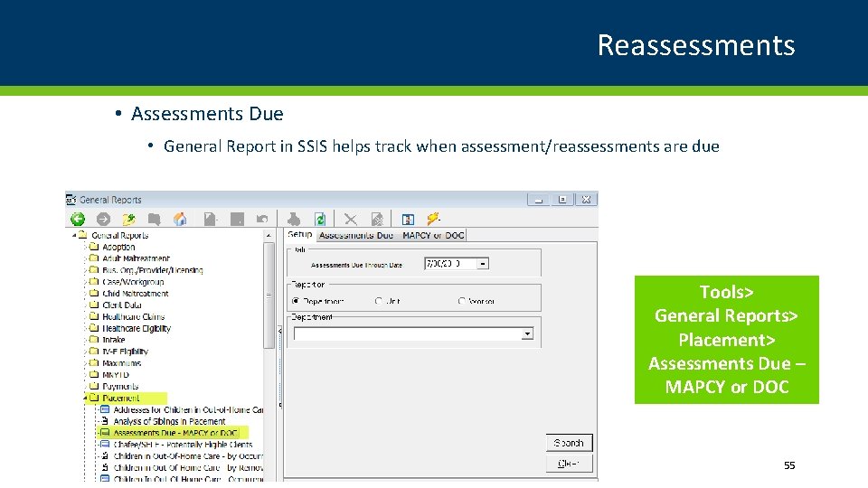Click the gray square Save toolbar icon
Screen dimensions: 868x488
[237, 219]
